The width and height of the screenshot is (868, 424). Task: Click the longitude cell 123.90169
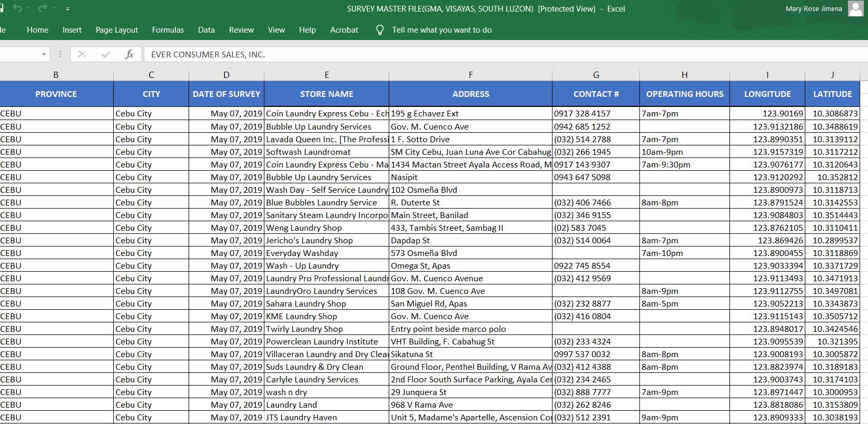[767, 113]
